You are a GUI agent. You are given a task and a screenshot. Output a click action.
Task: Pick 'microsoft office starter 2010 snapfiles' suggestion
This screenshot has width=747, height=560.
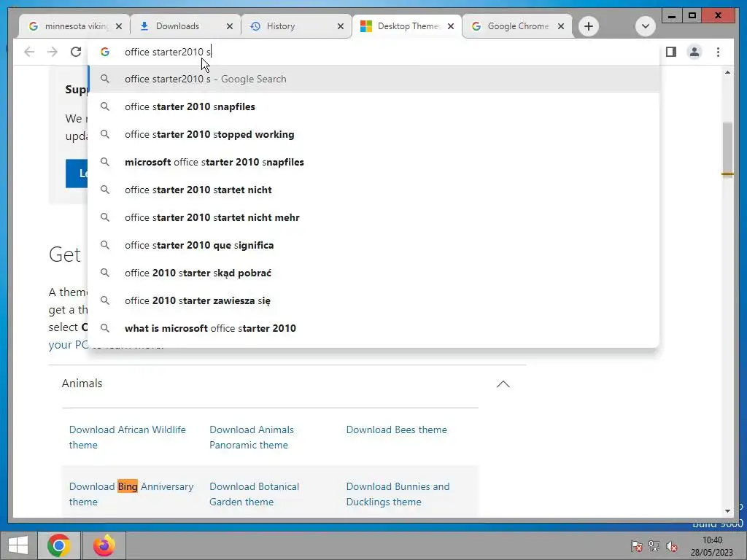(374, 162)
